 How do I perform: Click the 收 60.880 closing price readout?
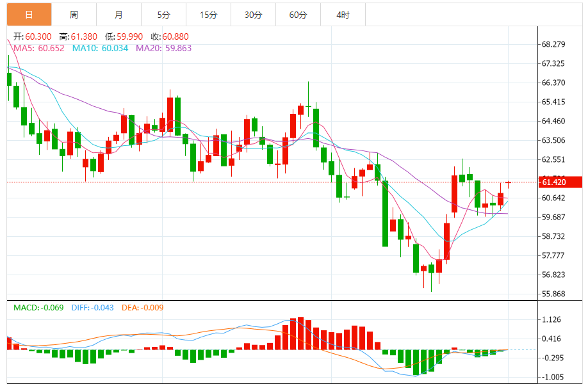point(170,37)
